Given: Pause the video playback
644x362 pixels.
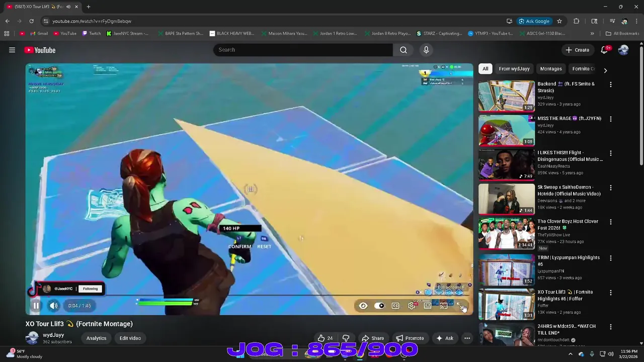Looking at the screenshot, I should 36,305.
